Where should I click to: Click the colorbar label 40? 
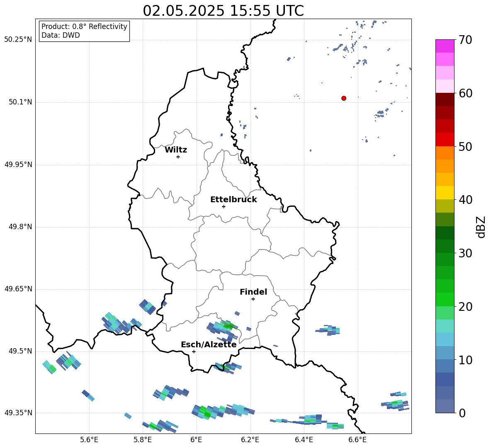(x=466, y=200)
